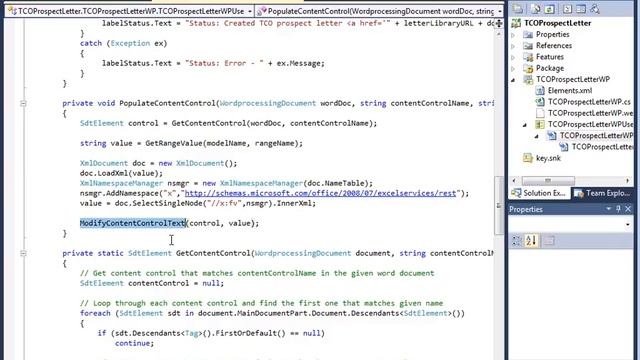Open the TCOProspectLetterWP.webpart file
This screenshot has height=360, width=640.
click(590, 113)
